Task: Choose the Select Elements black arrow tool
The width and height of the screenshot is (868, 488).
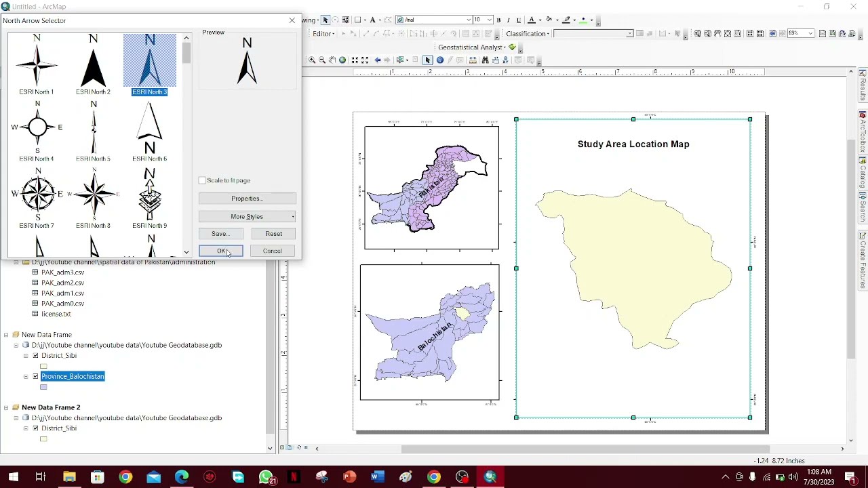Action: point(427,60)
